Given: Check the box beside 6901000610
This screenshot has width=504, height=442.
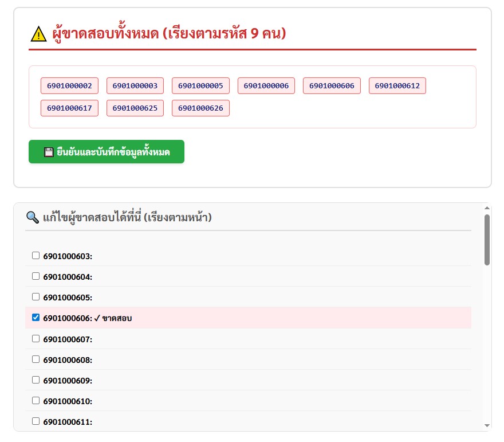Looking at the screenshot, I should [36, 401].
